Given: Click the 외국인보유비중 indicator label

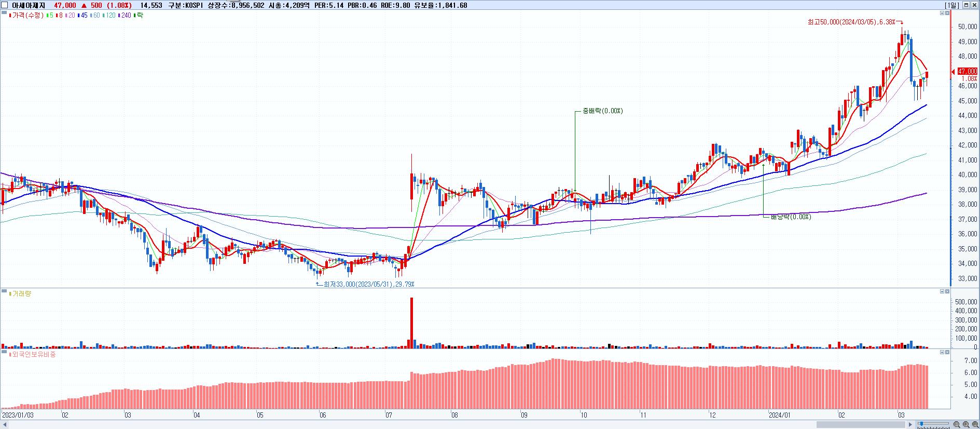Looking at the screenshot, I should point(32,354).
